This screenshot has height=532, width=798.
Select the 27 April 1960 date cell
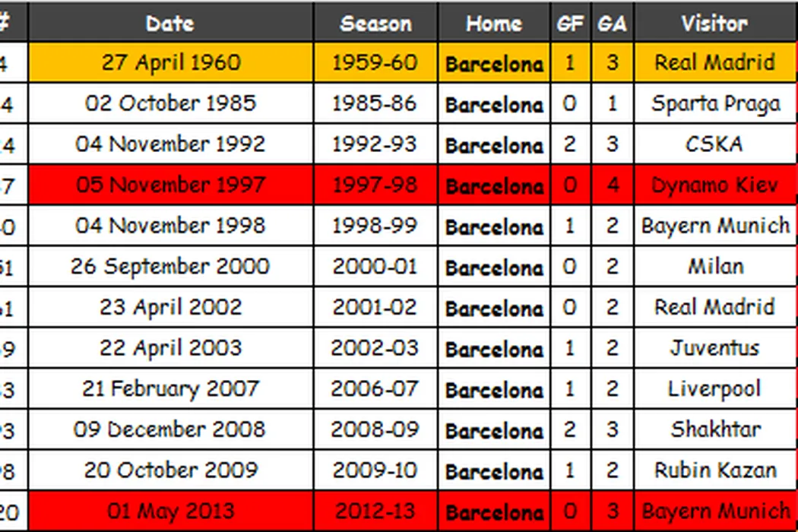(x=170, y=62)
